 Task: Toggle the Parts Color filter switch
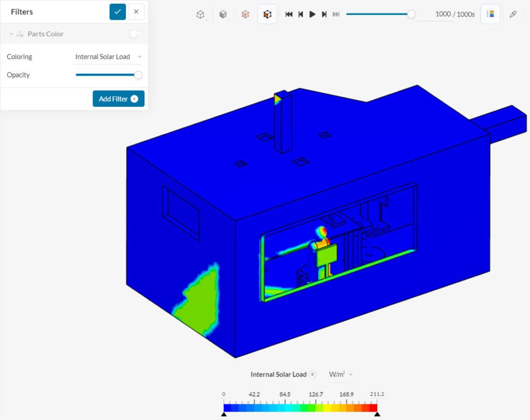134,32
